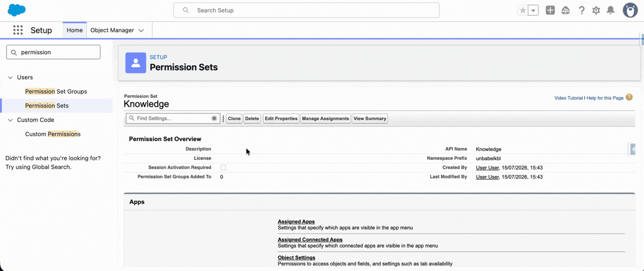Click the Permission Set Overview heading
Screen dimensions: 644x271
[x=165, y=139]
